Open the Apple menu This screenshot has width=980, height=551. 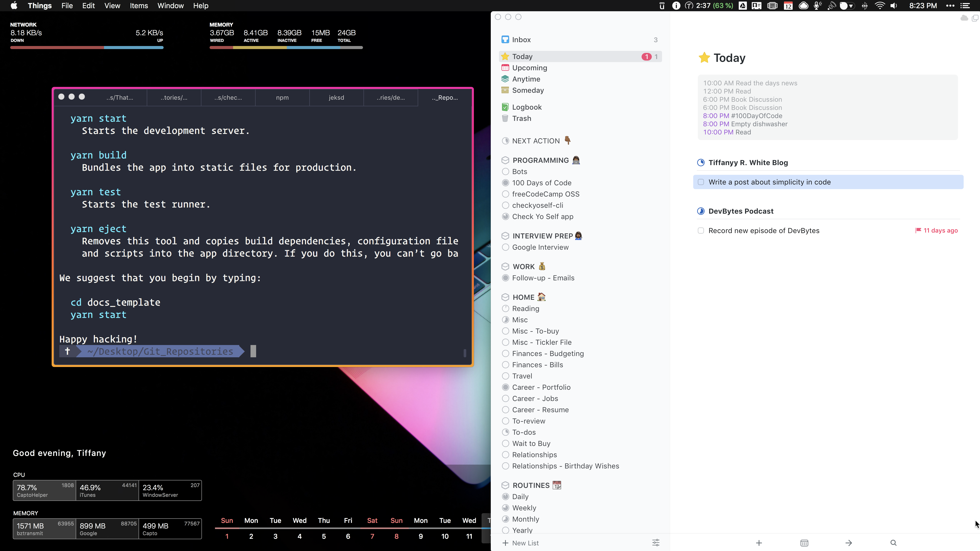[14, 6]
